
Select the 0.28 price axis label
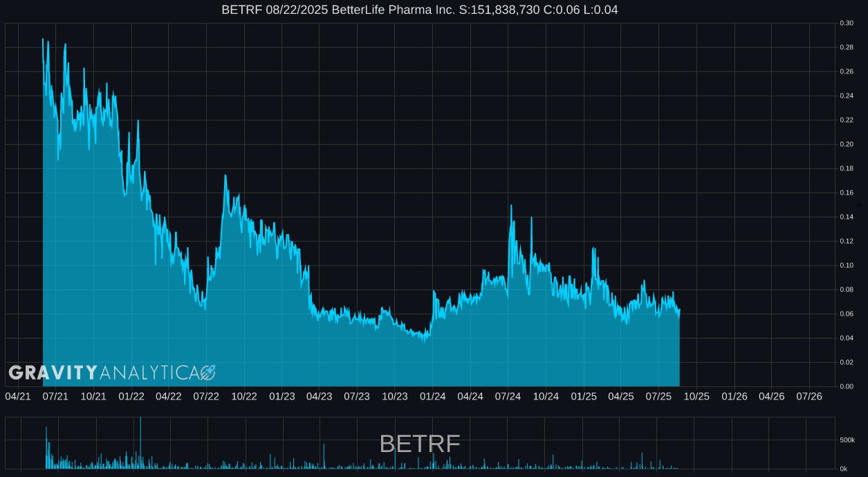(847, 47)
